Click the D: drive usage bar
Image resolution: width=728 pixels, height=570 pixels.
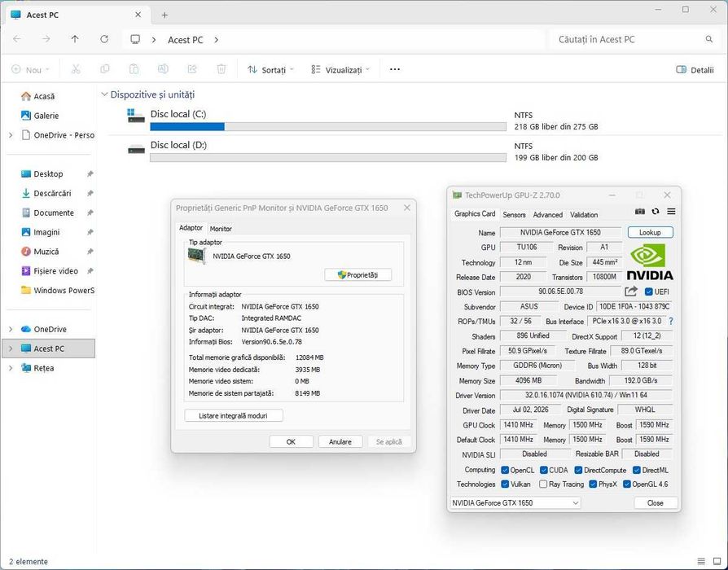pos(328,158)
